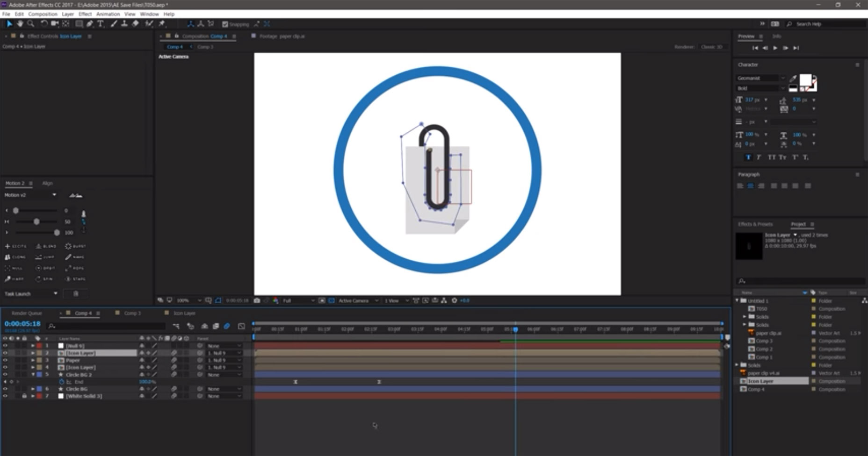The image size is (868, 456).
Task: Open the 1 View layout dropdown
Action: tap(397, 300)
